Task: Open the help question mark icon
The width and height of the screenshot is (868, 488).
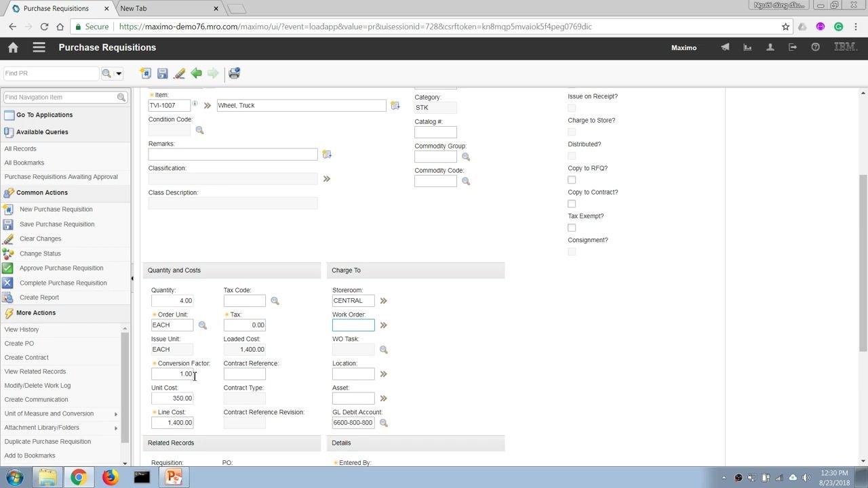Action: pyautogui.click(x=815, y=47)
